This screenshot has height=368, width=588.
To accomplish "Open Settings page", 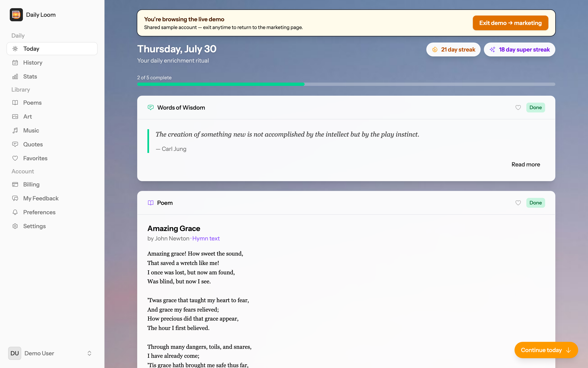I will [x=52, y=226].
